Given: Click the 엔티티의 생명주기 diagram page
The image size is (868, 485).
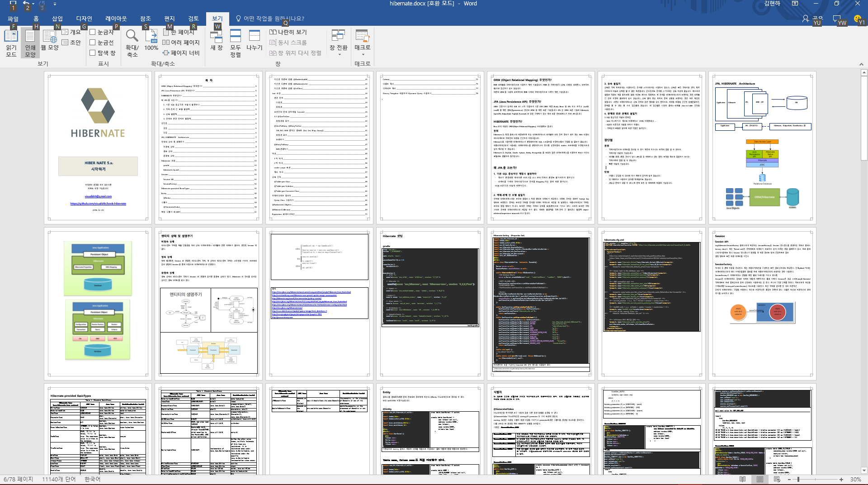Looking at the screenshot, I should (x=208, y=304).
